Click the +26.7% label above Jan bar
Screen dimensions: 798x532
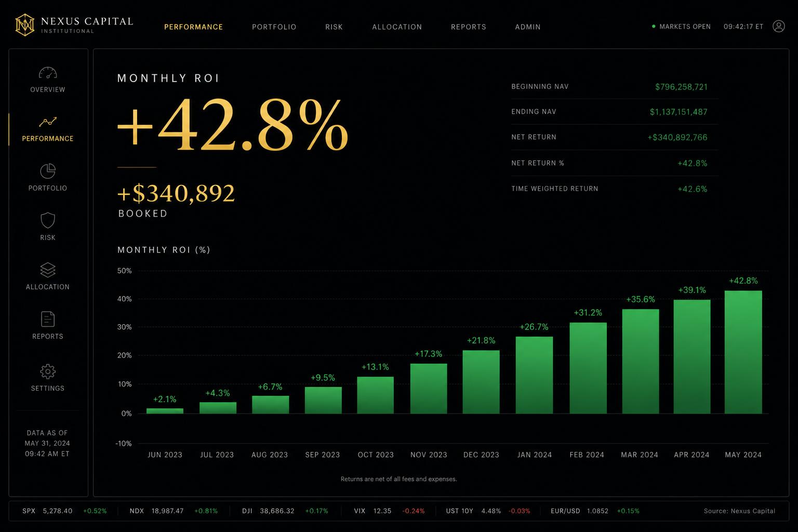click(534, 327)
